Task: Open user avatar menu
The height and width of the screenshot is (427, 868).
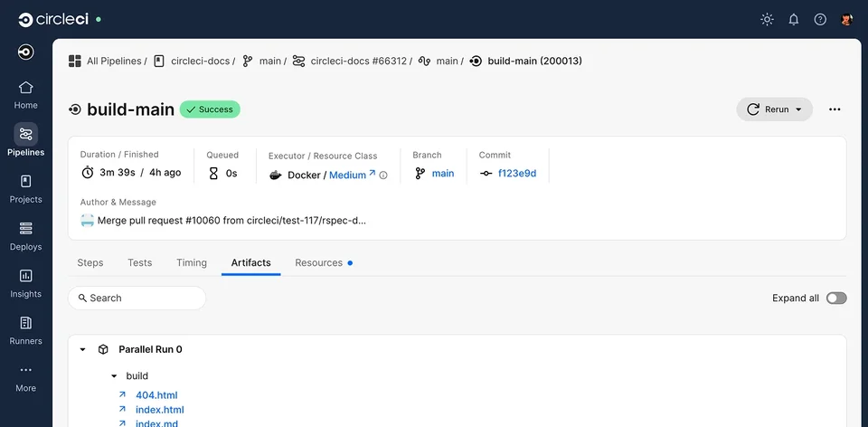Action: (x=846, y=19)
